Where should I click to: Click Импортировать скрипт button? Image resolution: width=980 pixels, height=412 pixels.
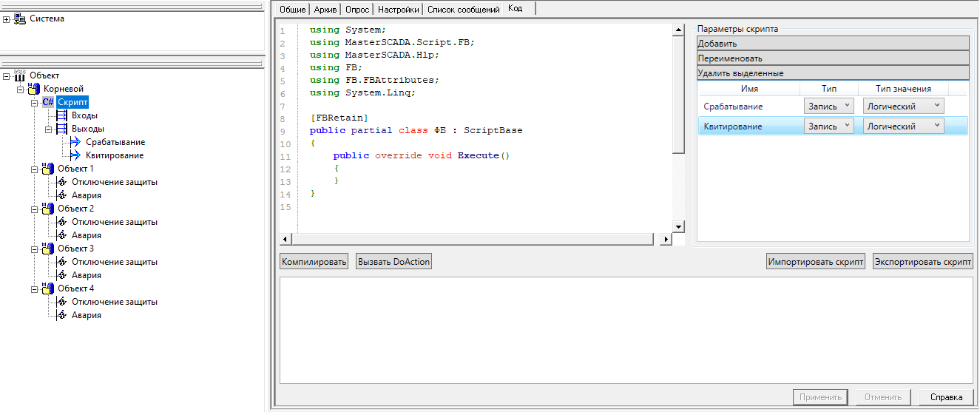816,262
